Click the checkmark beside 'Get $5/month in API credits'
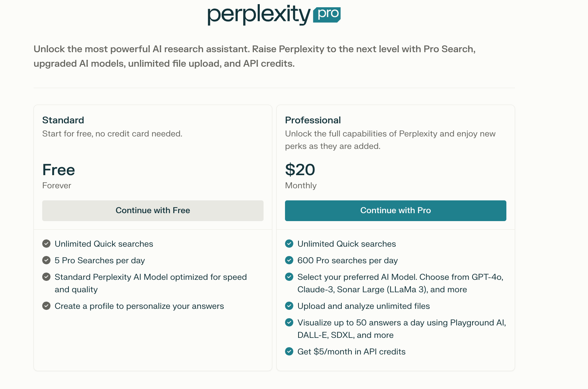588x389 pixels. point(289,351)
